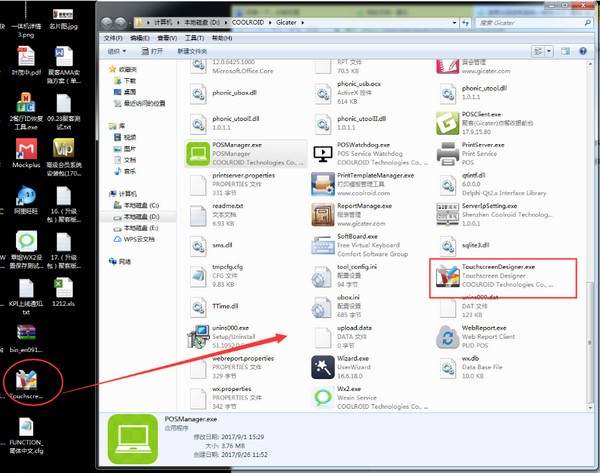Select the PrintServer.exe printer icon
The width and height of the screenshot is (600, 473).
click(448, 154)
